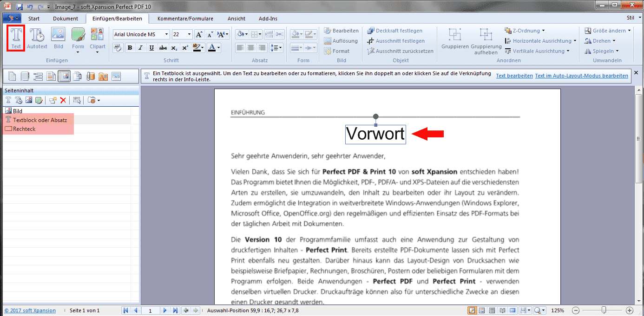
Task: Click the 'Text bearbeiten' link
Action: 514,76
